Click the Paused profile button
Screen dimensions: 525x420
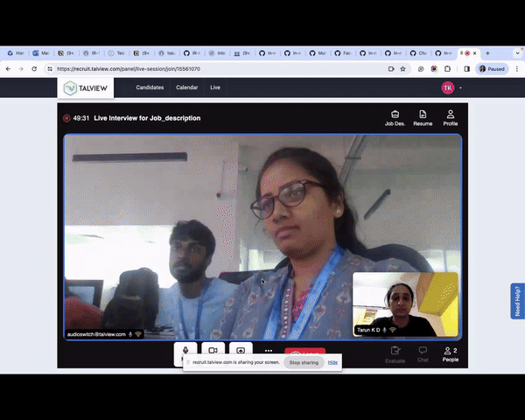[x=492, y=68]
